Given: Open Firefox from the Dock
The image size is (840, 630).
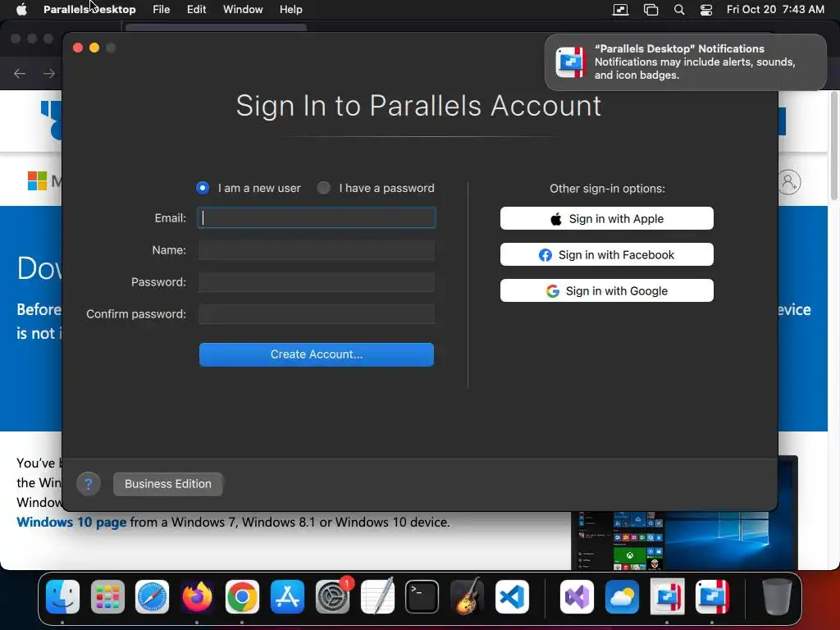Looking at the screenshot, I should 197,597.
